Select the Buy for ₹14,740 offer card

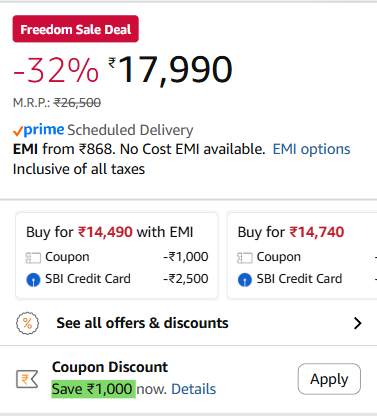pyautogui.click(x=302, y=256)
